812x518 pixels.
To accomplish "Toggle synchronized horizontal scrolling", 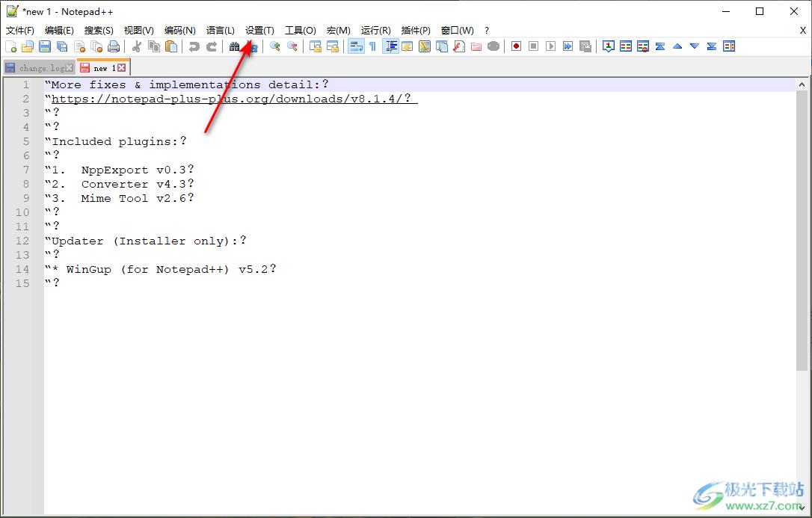I will tap(333, 46).
